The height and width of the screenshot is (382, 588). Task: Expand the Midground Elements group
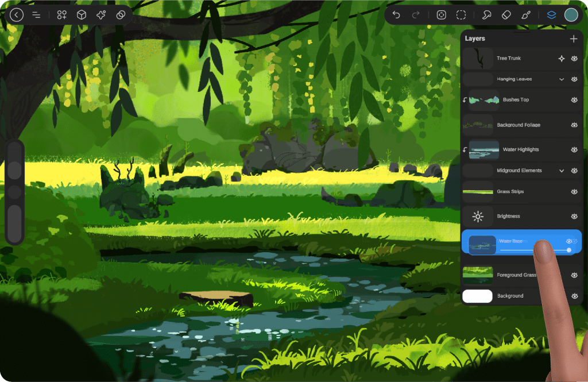click(562, 171)
